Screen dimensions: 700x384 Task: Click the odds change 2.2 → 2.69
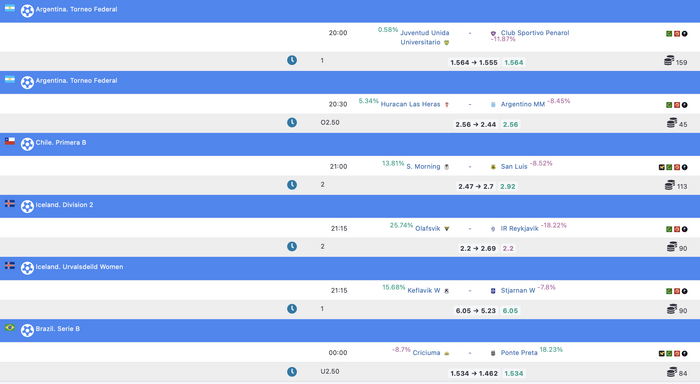pos(478,248)
